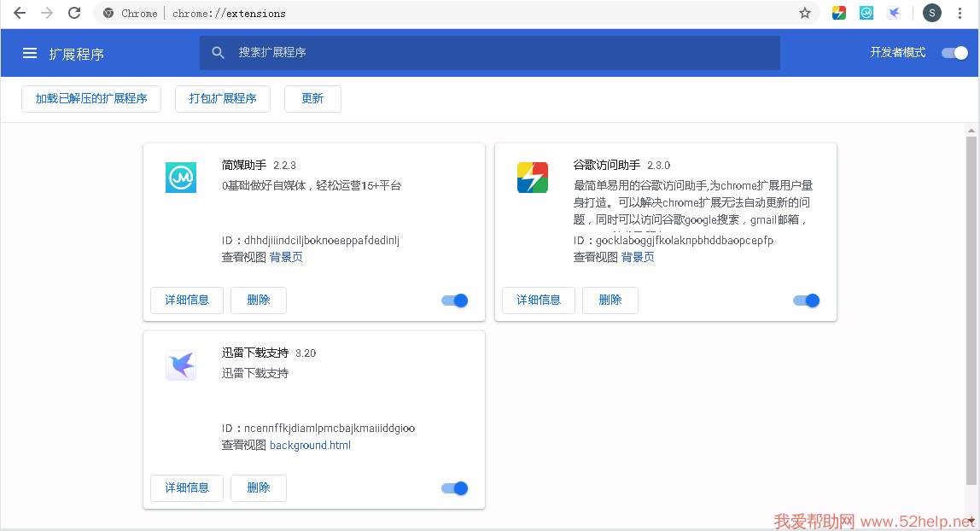Open the Google Access Helper toolbar extension
The width and height of the screenshot is (980, 531).
point(839,13)
